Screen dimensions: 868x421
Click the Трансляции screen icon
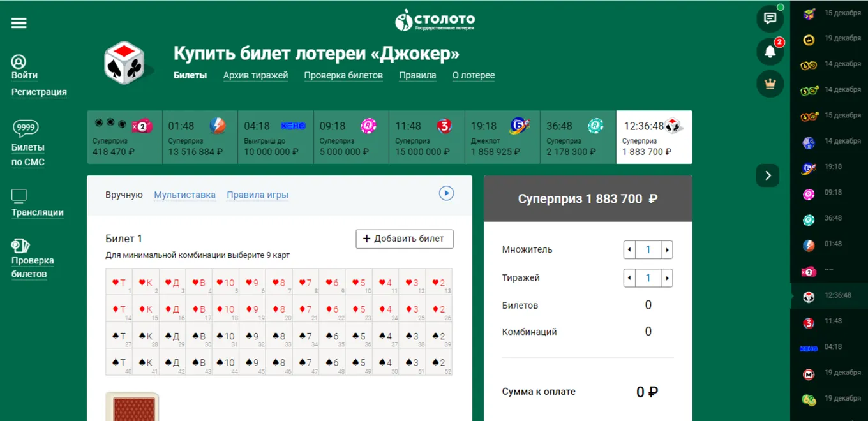[19, 196]
